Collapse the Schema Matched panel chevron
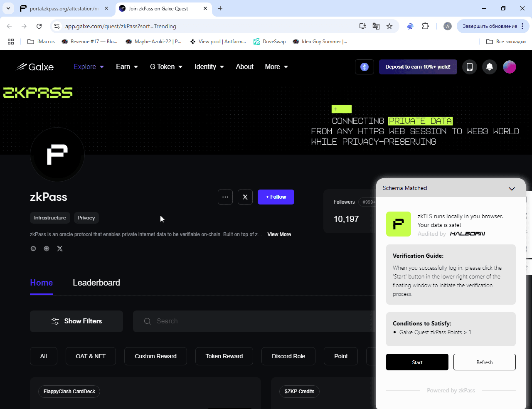The width and height of the screenshot is (532, 409). (512, 189)
